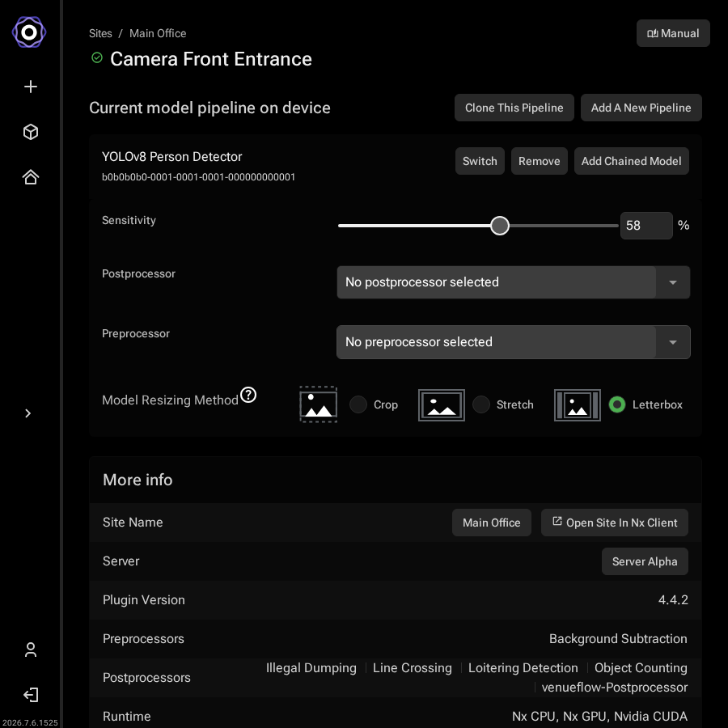Click version number 2026.7.6.1525
This screenshot has height=728, width=728.
click(30, 723)
